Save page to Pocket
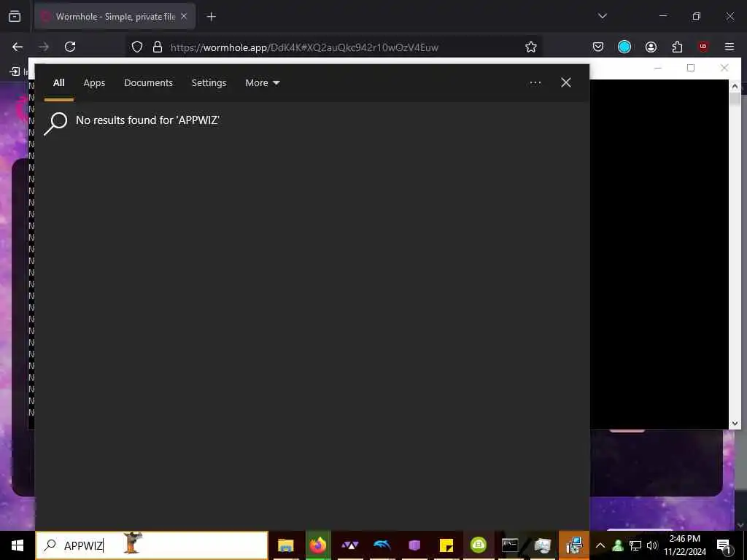Image resolution: width=747 pixels, height=560 pixels. 598,47
